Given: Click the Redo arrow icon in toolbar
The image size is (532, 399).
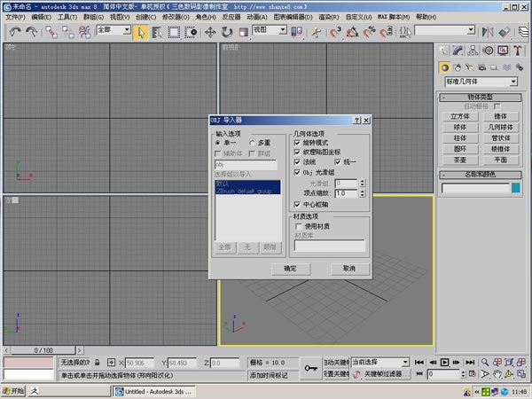Looking at the screenshot, I should click(32, 32).
